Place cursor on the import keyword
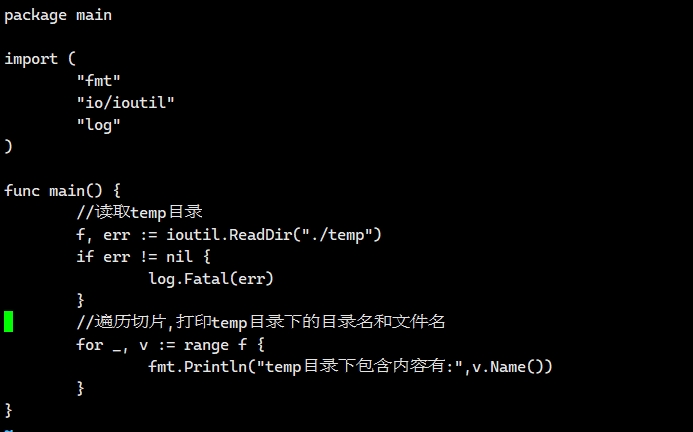 click(x=31, y=58)
